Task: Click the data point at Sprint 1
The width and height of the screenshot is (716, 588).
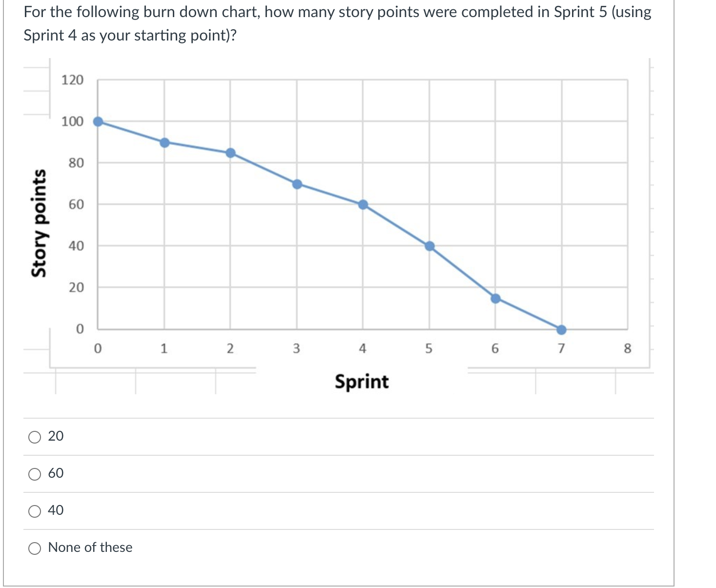Action: tap(164, 142)
